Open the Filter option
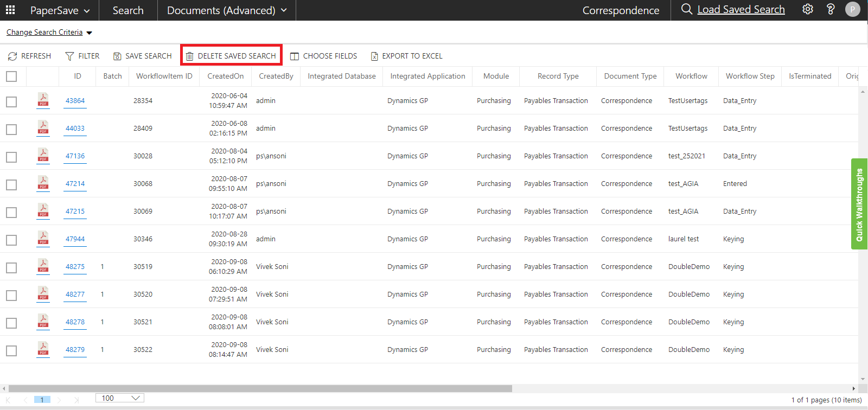The image size is (868, 410). pyautogui.click(x=82, y=56)
